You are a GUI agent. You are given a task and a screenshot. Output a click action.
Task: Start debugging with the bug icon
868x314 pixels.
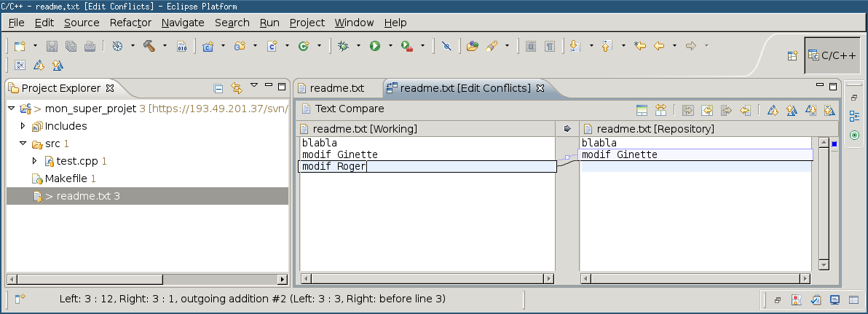[x=343, y=46]
